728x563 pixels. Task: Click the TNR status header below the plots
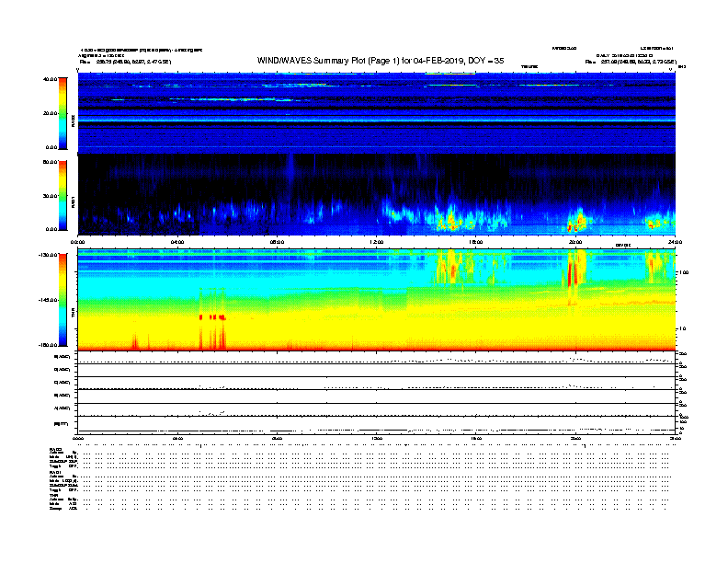(x=53, y=495)
